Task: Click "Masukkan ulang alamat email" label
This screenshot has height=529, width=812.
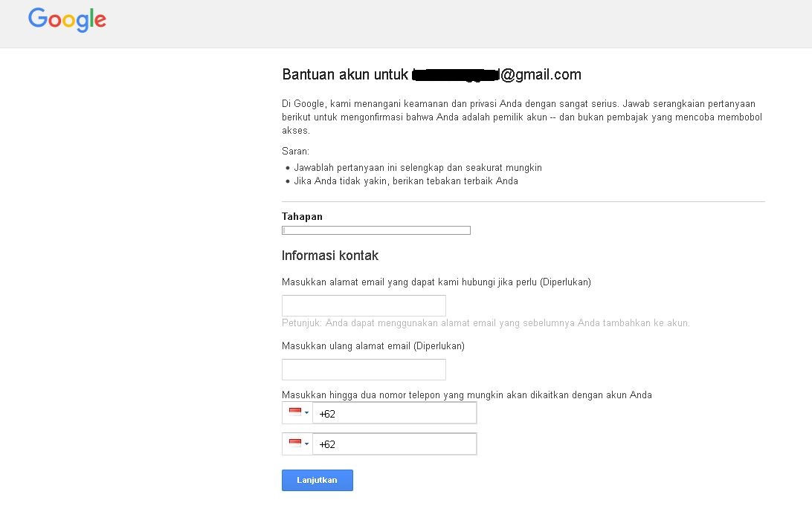Action: tap(373, 345)
